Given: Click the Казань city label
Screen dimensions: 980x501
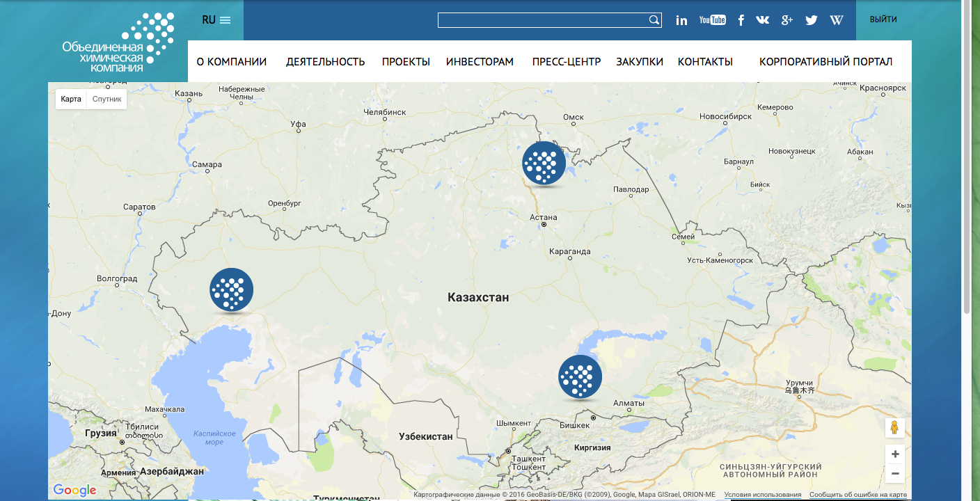Looking at the screenshot, I should click(x=189, y=93).
